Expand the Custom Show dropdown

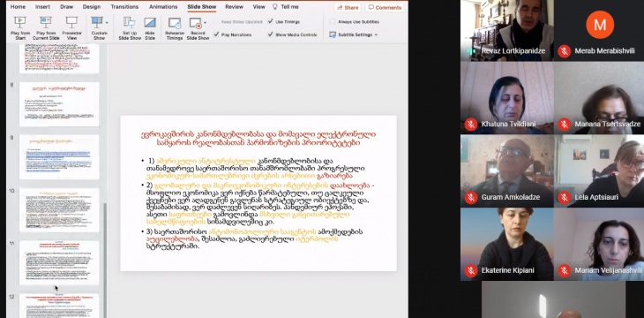[108, 23]
